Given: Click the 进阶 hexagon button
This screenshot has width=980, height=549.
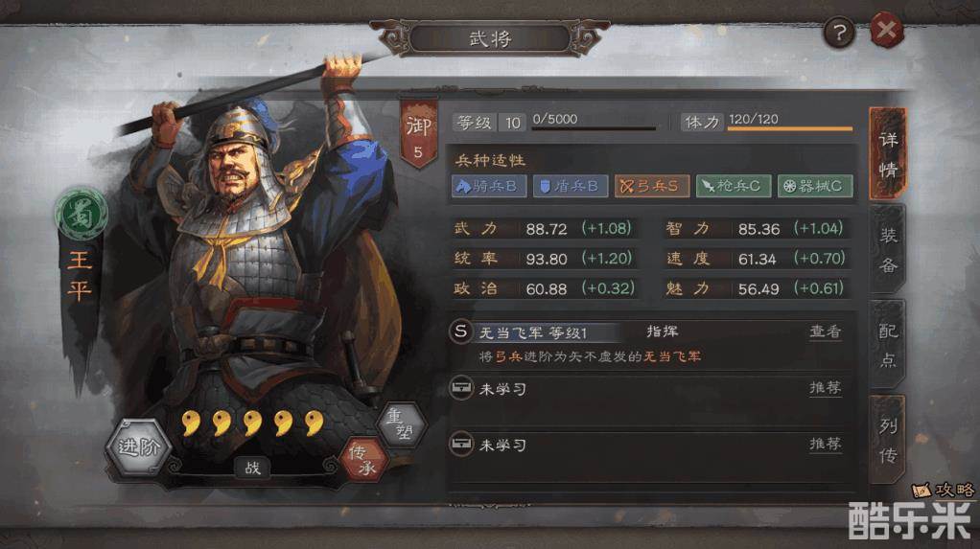Looking at the screenshot, I should pyautogui.click(x=138, y=447).
